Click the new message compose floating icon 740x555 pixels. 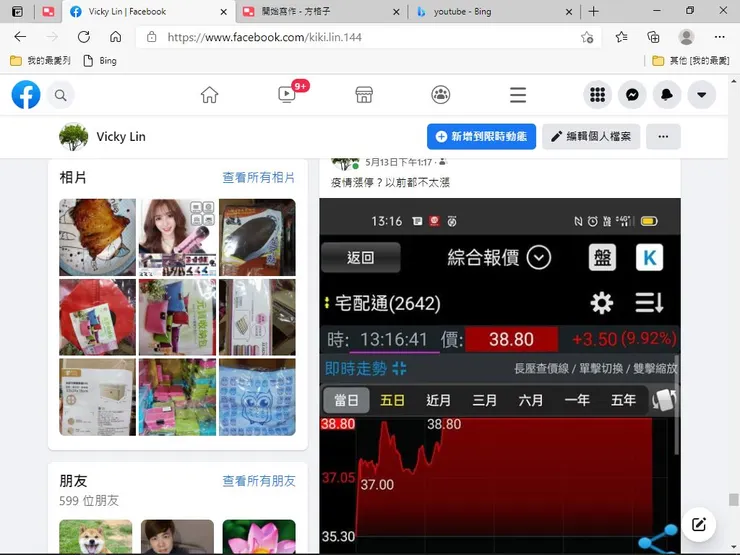tap(698, 524)
